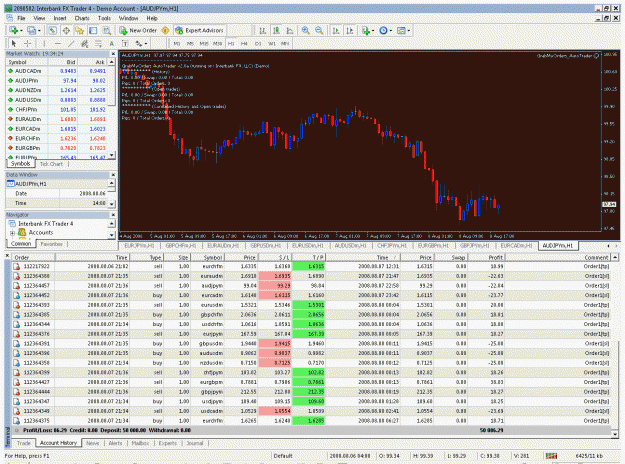Select the crosshair tool

click(28, 43)
